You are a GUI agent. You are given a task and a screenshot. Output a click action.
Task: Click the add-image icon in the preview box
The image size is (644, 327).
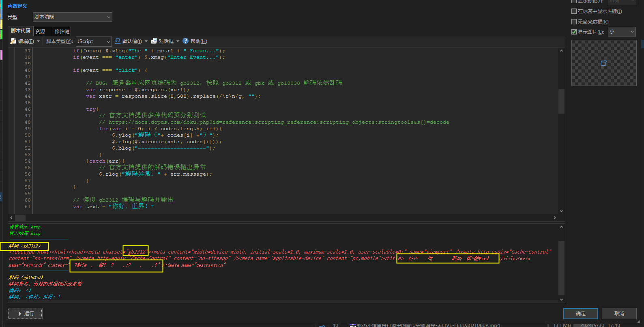[x=603, y=63]
